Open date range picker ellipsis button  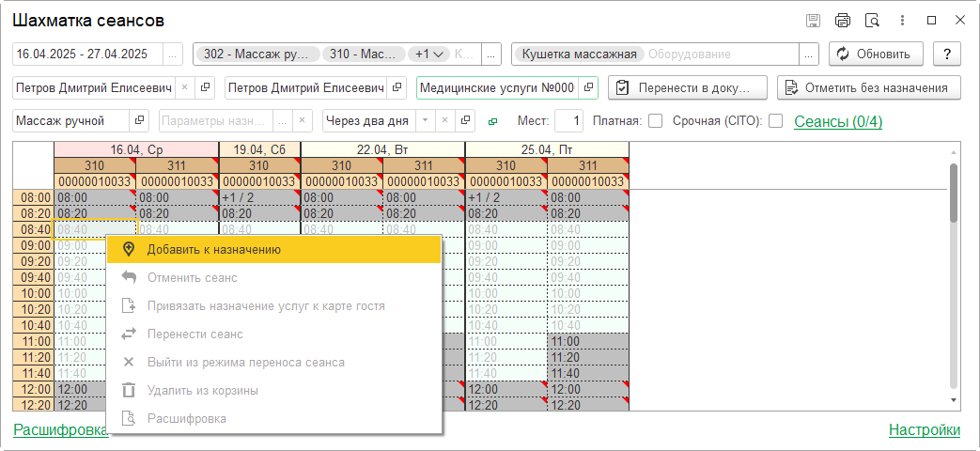click(x=173, y=54)
